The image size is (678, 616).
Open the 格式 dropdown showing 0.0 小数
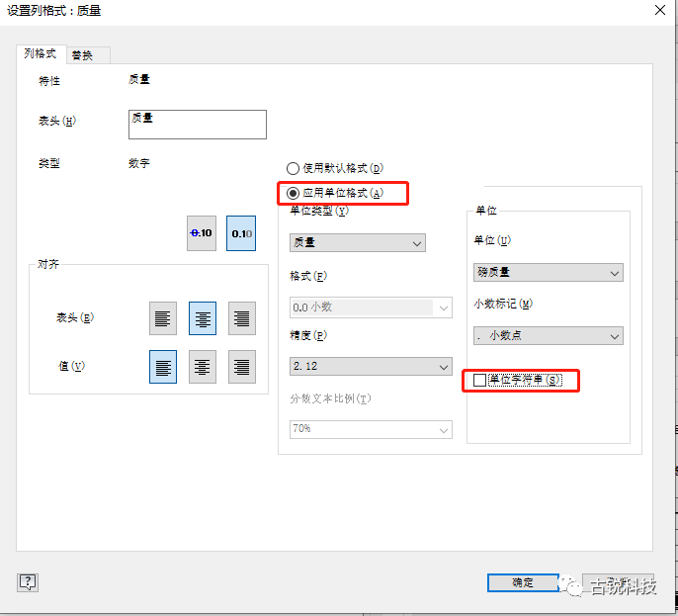(371, 308)
